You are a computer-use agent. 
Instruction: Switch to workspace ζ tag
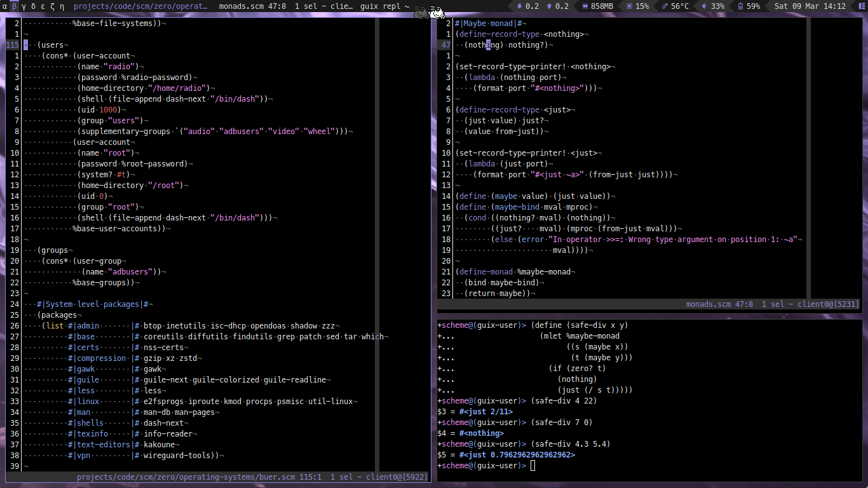point(52,6)
